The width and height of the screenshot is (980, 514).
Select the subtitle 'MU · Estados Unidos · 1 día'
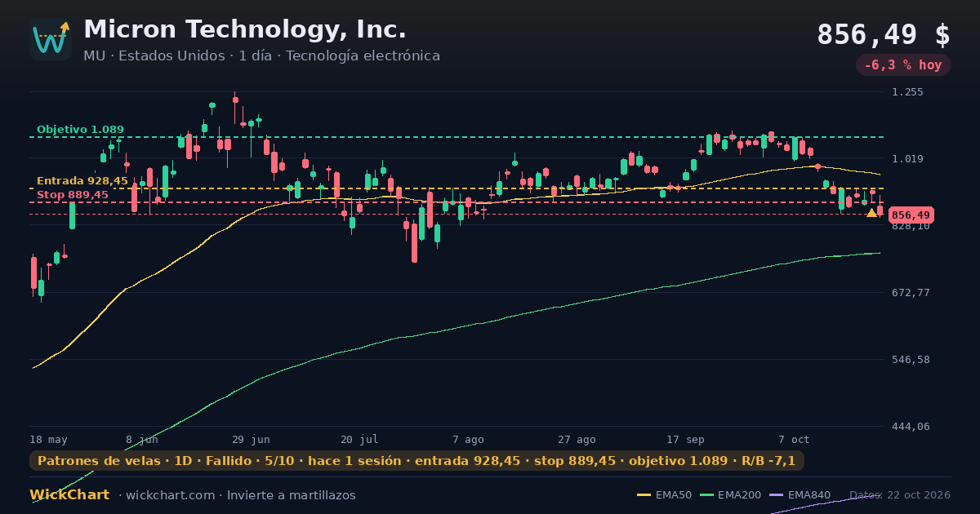[177, 56]
